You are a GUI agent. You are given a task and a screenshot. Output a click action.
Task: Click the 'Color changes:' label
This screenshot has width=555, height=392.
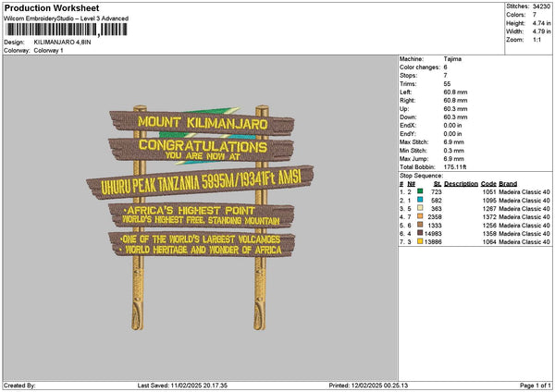420,67
